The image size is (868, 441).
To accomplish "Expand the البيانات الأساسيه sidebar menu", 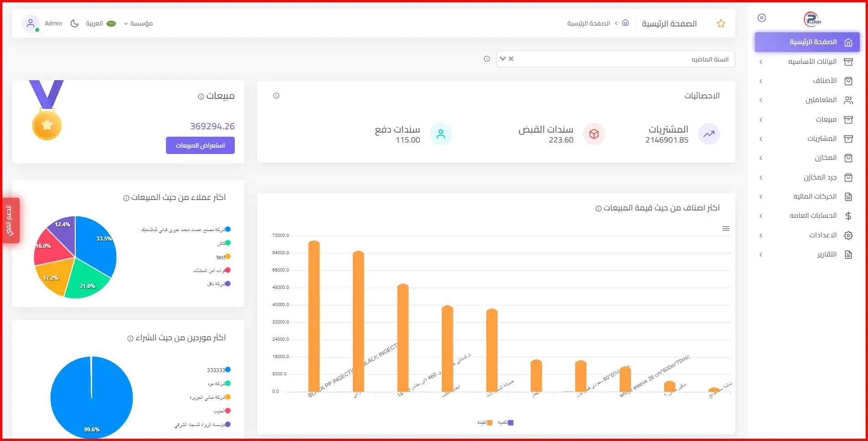I will pos(807,62).
